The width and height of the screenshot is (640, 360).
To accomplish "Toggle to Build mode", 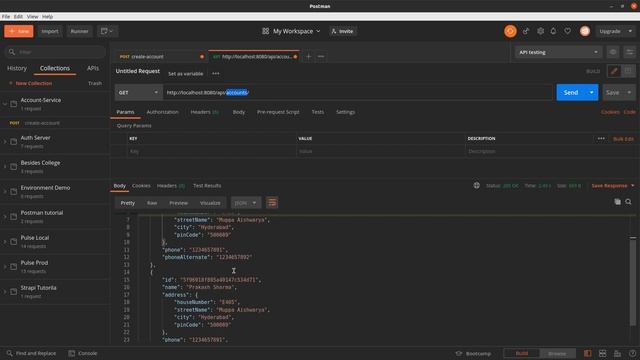I will [x=522, y=353].
